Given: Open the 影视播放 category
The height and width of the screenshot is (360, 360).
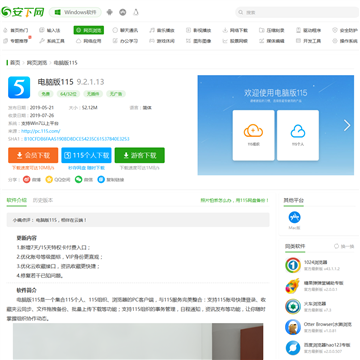Looking at the screenshot, I should click(198, 30).
